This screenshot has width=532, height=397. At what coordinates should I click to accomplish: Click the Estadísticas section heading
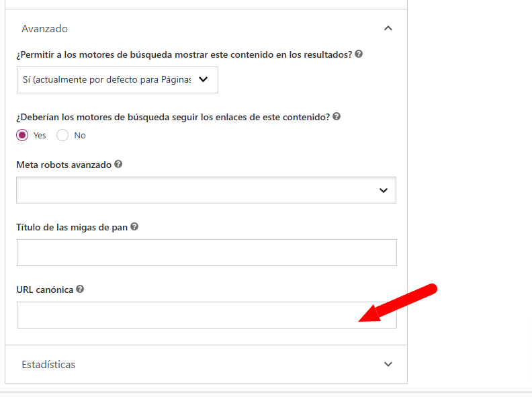[48, 365]
